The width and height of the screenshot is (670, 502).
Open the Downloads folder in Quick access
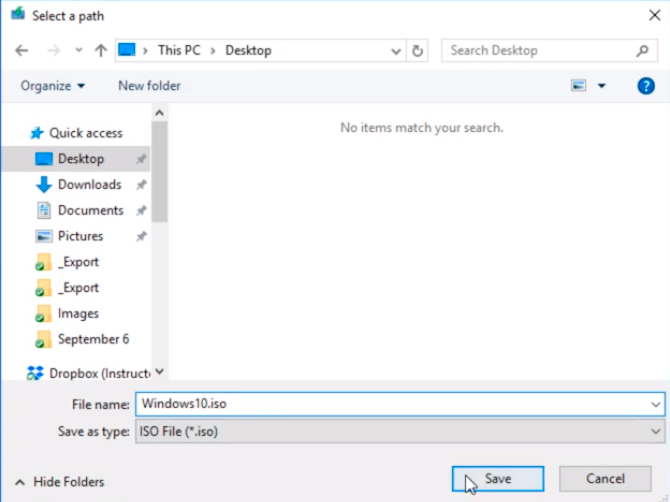89,185
